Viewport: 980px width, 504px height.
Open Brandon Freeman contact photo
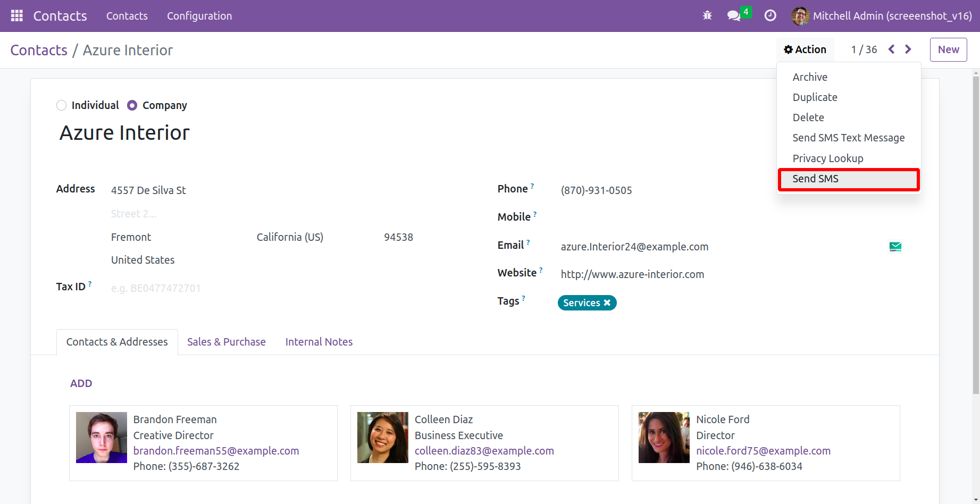point(102,438)
